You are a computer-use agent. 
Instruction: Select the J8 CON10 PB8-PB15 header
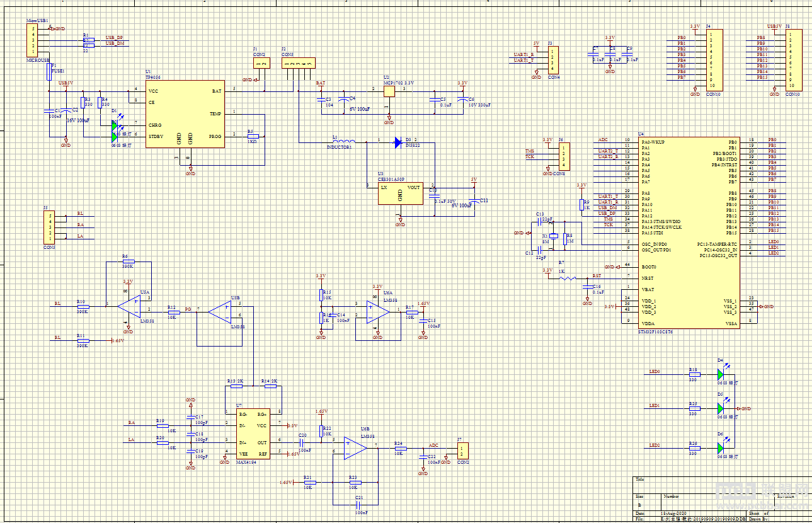coord(794,60)
